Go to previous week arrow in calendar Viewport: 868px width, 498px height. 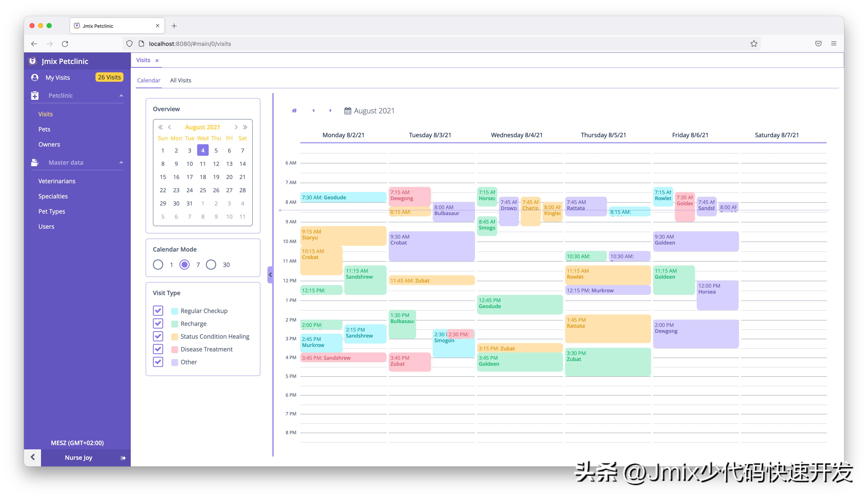[x=313, y=111]
